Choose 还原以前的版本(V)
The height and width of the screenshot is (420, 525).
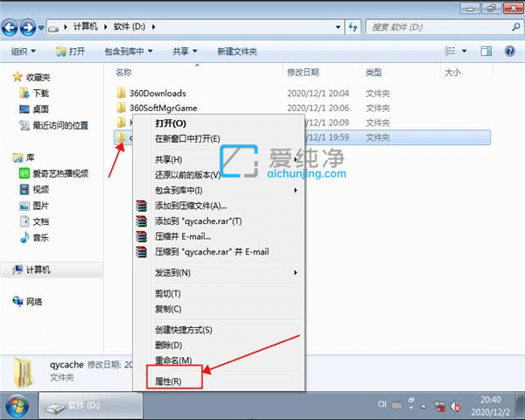220,175
